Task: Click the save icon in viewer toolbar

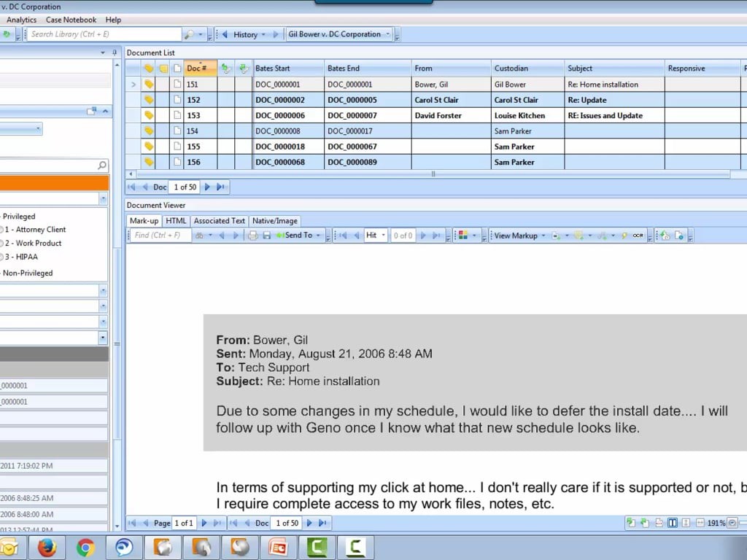Action: (x=266, y=236)
